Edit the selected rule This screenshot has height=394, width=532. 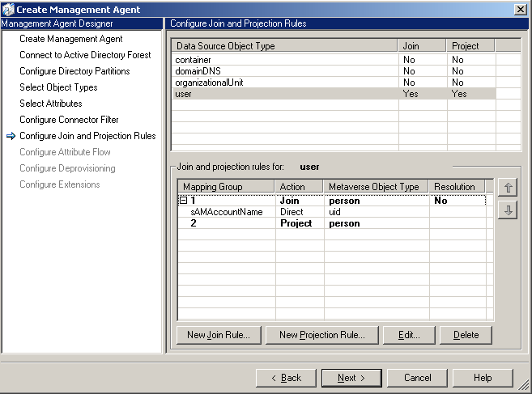pyautogui.click(x=409, y=335)
